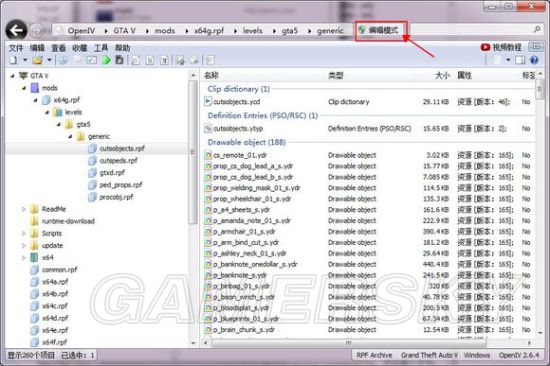Viewport: 550px width, 366px height.
Task: Click the greyed Forward navigation button
Action: click(37, 31)
